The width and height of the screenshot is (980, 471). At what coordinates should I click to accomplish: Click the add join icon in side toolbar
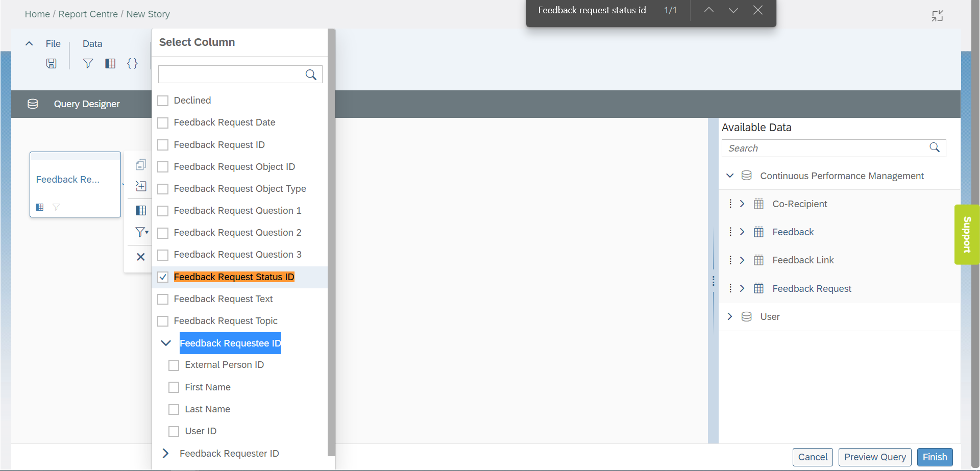[141, 186]
